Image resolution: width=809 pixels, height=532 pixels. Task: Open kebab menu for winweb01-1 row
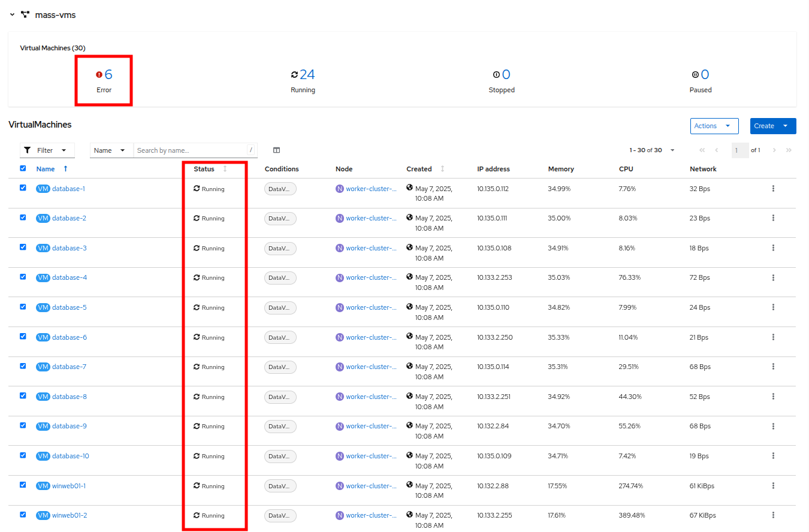(x=773, y=486)
